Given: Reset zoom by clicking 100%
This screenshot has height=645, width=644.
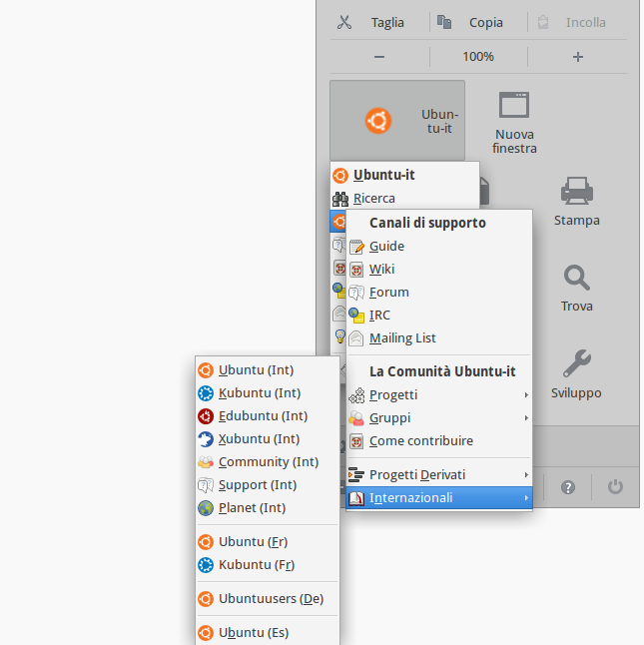Looking at the screenshot, I should (x=478, y=57).
